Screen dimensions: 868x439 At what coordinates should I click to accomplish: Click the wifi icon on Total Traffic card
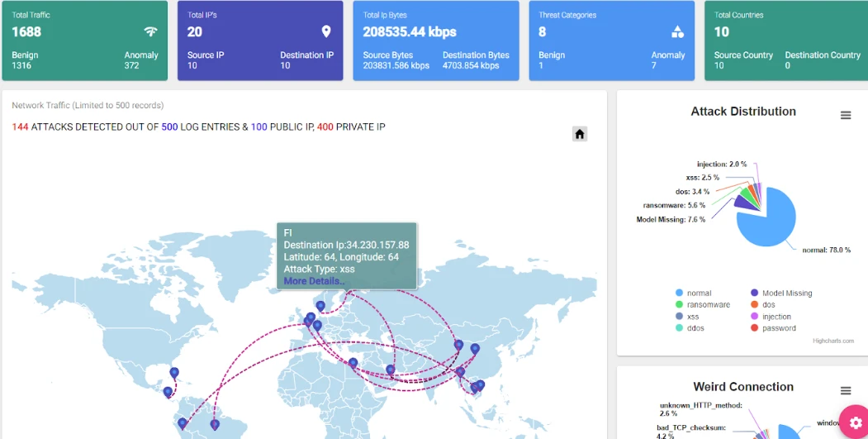click(150, 32)
